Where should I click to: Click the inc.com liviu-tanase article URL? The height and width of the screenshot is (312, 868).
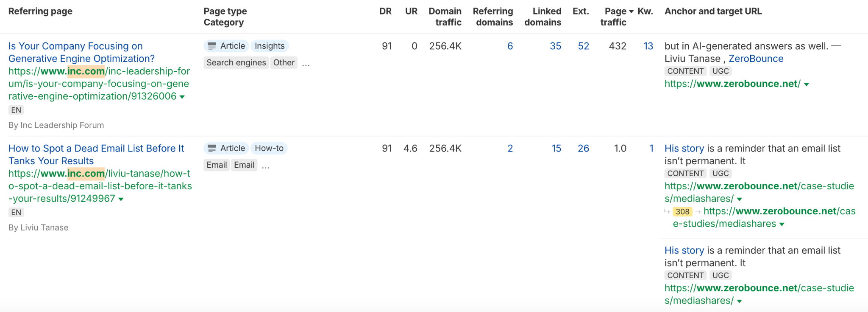point(100,186)
